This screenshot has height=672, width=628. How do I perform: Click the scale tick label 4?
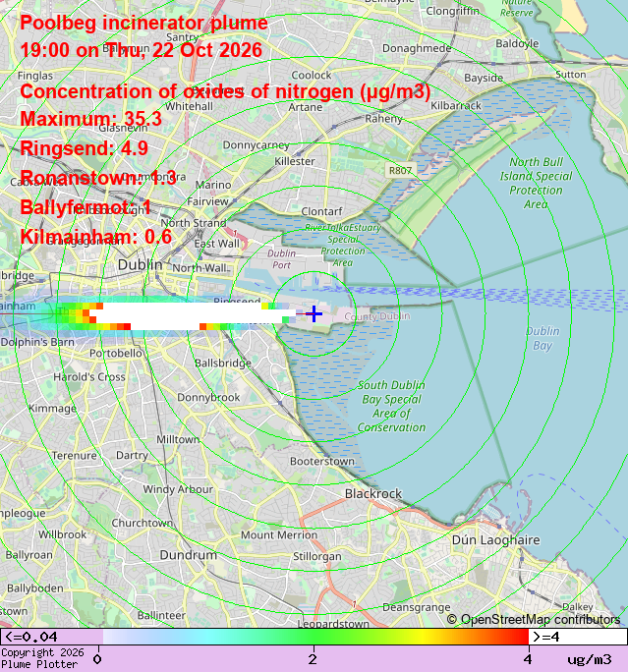528,659
